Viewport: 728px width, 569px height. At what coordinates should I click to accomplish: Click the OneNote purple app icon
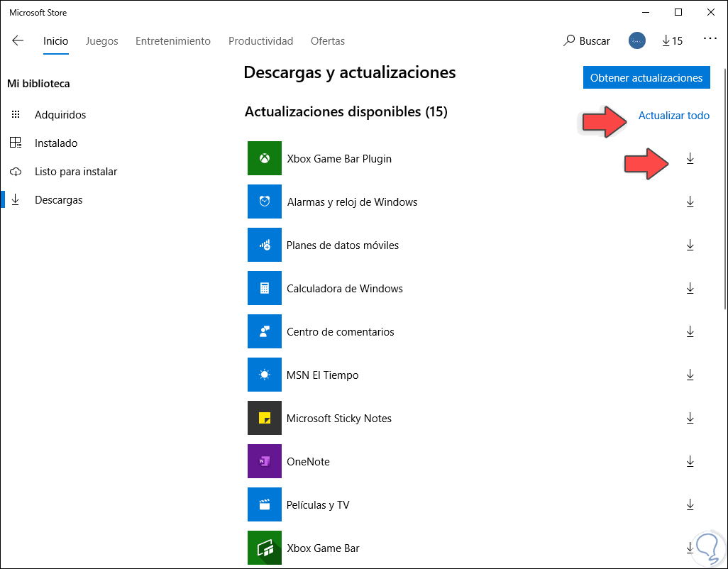[264, 461]
